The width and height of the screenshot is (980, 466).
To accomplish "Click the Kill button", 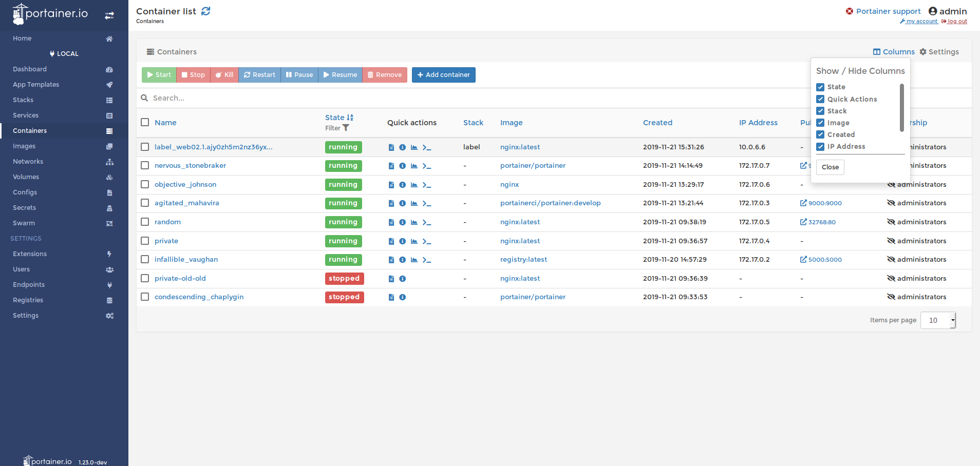I will click(x=224, y=75).
